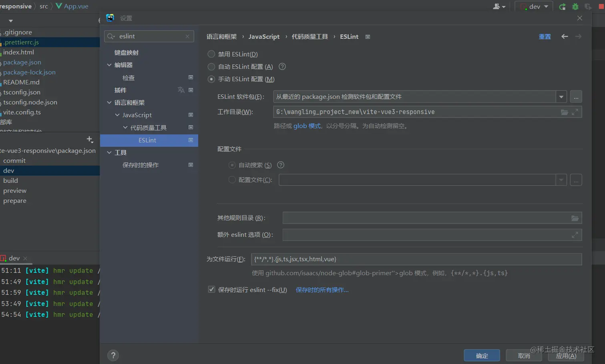Click 确定 button
The width and height of the screenshot is (605, 364).
482,356
